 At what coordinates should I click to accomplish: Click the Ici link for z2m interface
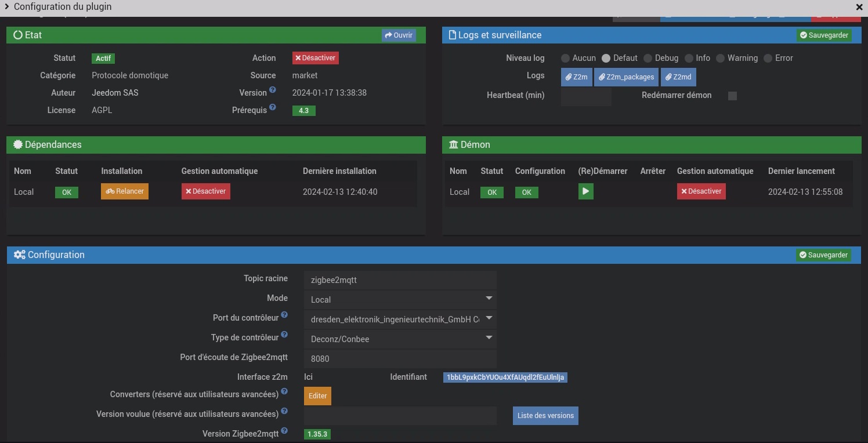coord(308,377)
